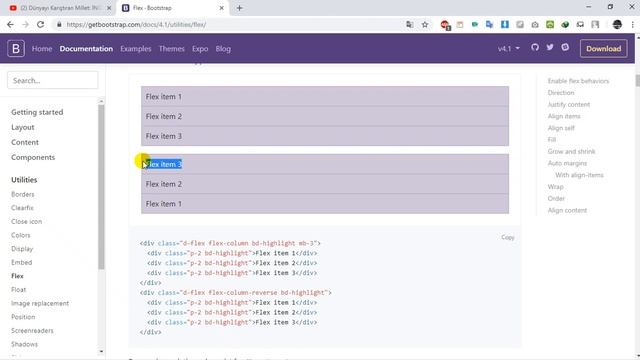Jump to the Auto margins section
Viewport: 640px width, 360px height.
pyautogui.click(x=567, y=163)
